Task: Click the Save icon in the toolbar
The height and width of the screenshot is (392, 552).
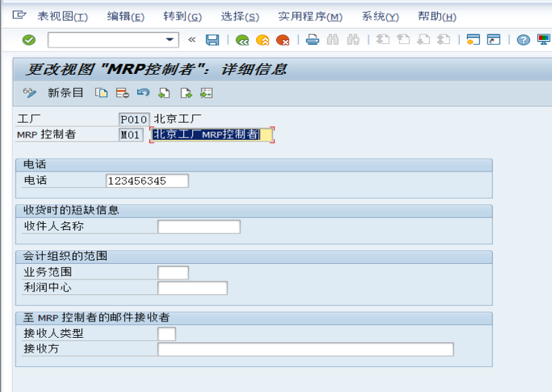Action: (x=213, y=40)
